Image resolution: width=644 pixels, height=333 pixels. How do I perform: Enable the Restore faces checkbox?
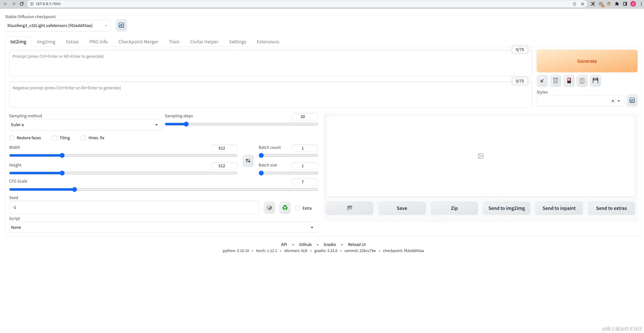12,138
